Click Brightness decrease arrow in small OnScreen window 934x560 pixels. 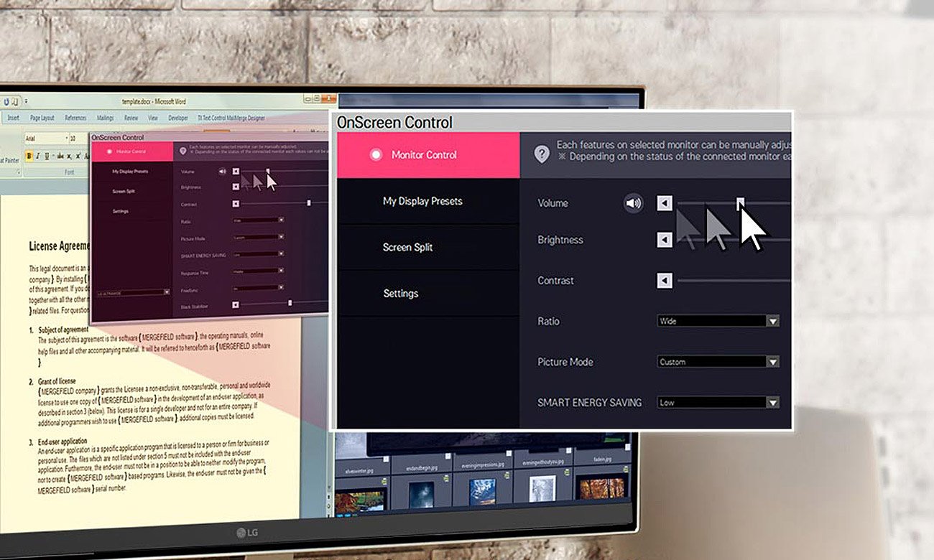236,187
